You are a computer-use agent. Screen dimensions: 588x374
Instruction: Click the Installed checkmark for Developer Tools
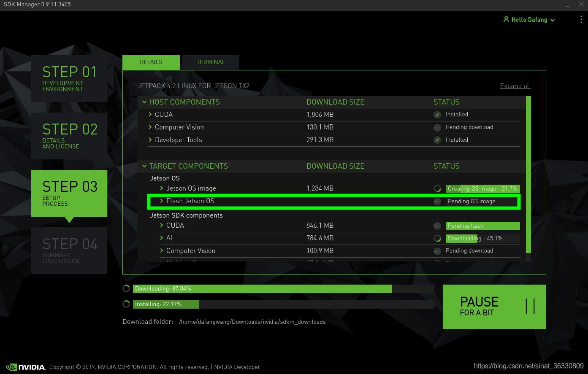point(437,140)
